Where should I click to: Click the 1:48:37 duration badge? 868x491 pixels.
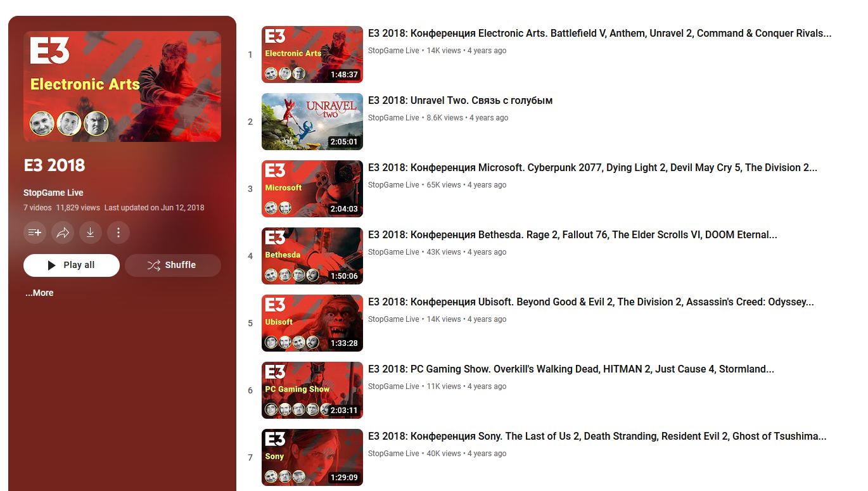(344, 75)
